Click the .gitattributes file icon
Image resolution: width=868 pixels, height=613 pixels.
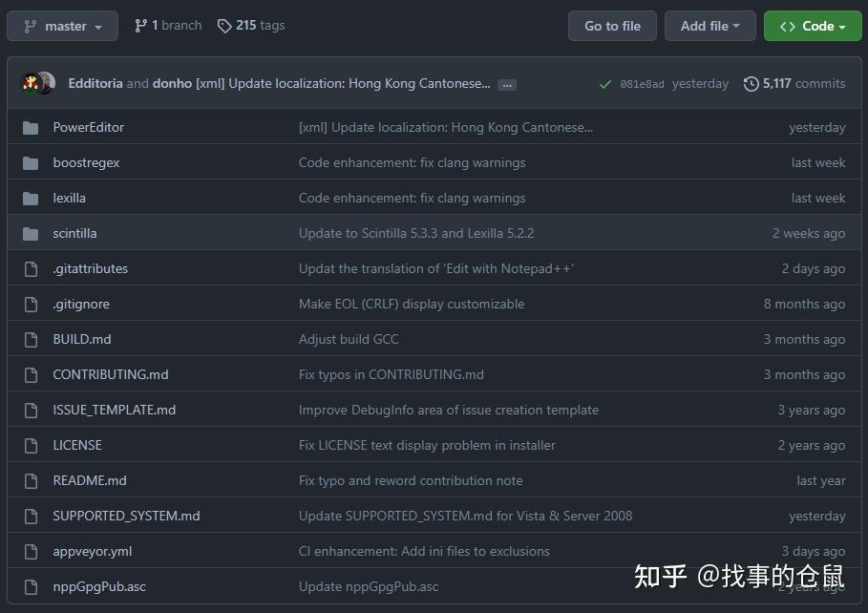[31, 269]
